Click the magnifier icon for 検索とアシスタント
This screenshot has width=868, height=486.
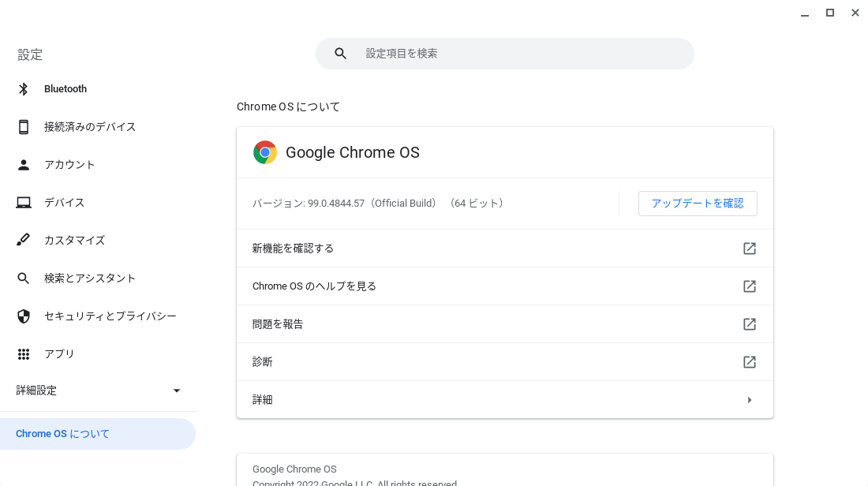coord(23,279)
